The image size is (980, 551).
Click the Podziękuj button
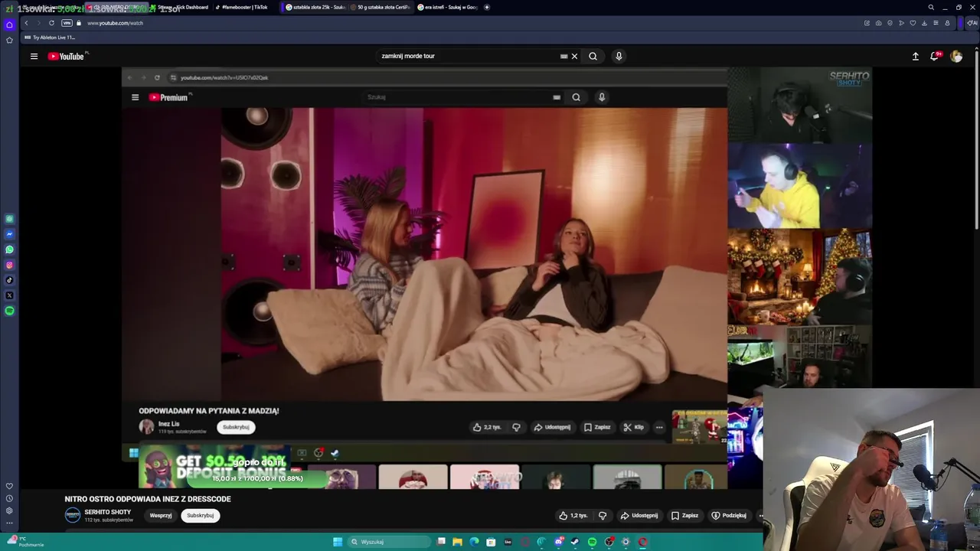(x=729, y=515)
